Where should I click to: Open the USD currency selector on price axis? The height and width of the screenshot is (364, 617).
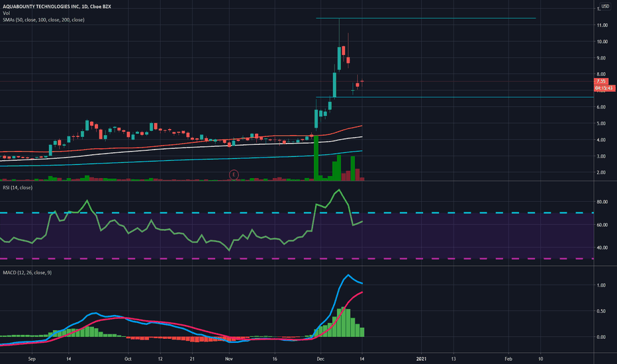[x=605, y=7]
